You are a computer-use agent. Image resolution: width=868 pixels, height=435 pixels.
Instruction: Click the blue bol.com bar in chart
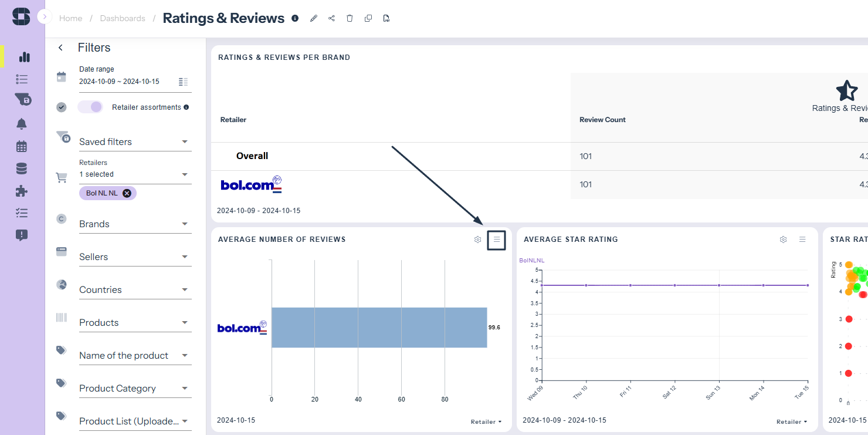point(379,328)
